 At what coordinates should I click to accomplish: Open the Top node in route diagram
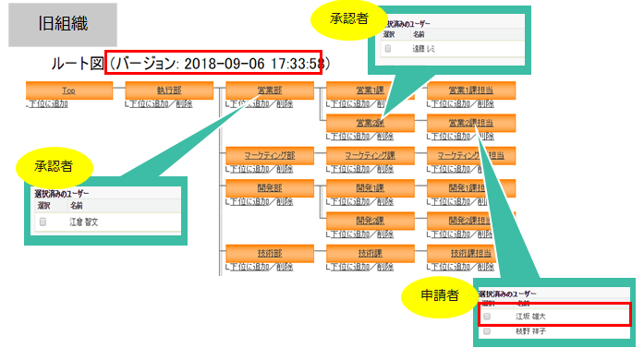click(x=68, y=90)
